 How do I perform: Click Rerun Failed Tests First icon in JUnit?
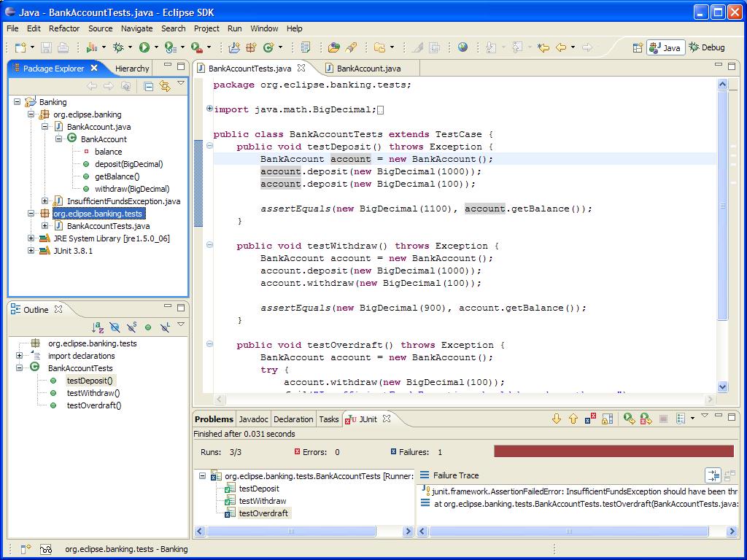[646, 419]
